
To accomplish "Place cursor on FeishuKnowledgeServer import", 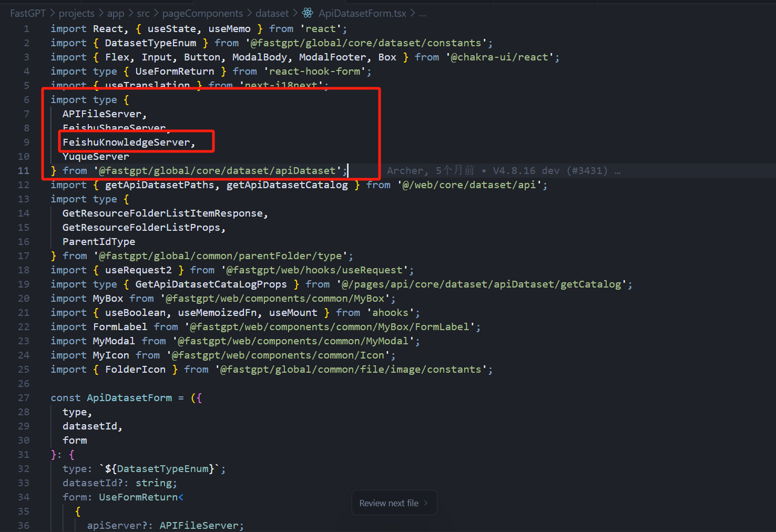I will 126,142.
